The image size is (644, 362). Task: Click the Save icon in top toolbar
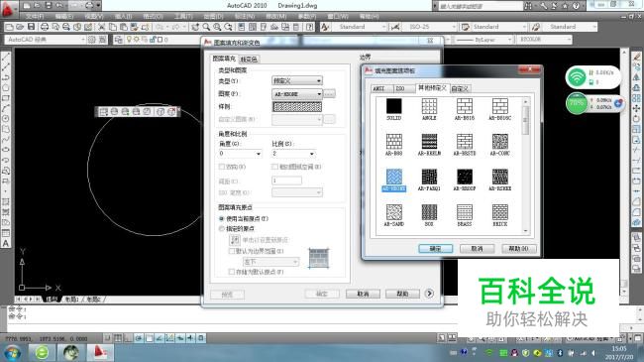tap(32, 27)
